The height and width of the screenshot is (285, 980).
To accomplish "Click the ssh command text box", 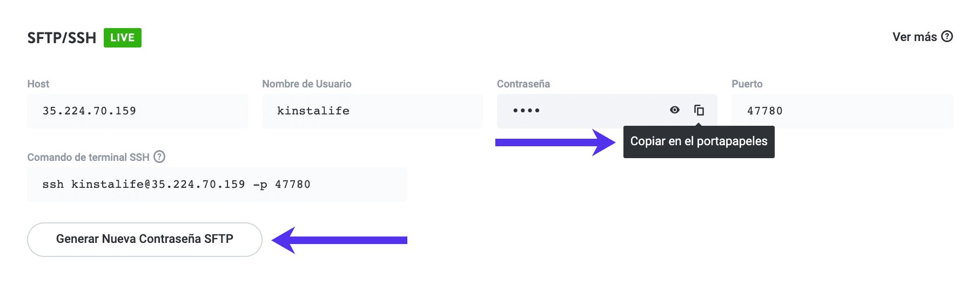I will pos(217,185).
